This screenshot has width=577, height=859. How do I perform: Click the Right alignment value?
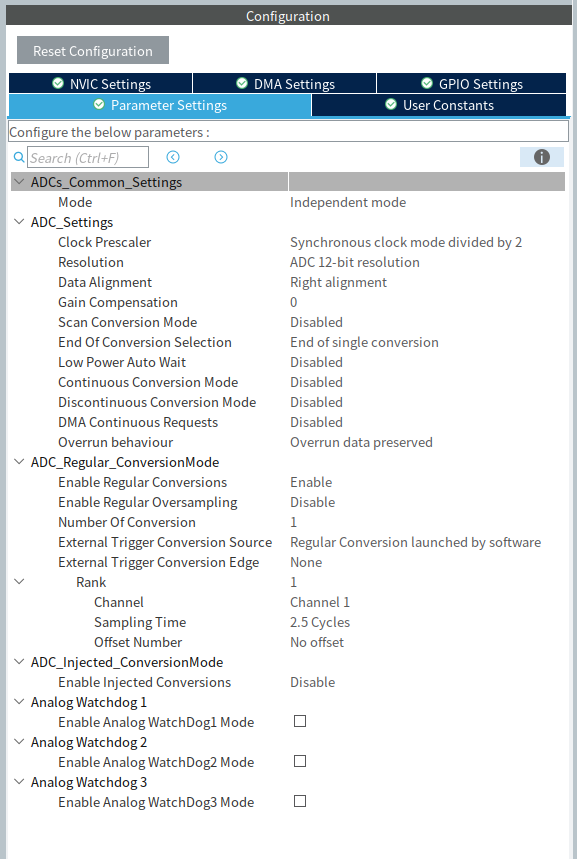point(338,282)
